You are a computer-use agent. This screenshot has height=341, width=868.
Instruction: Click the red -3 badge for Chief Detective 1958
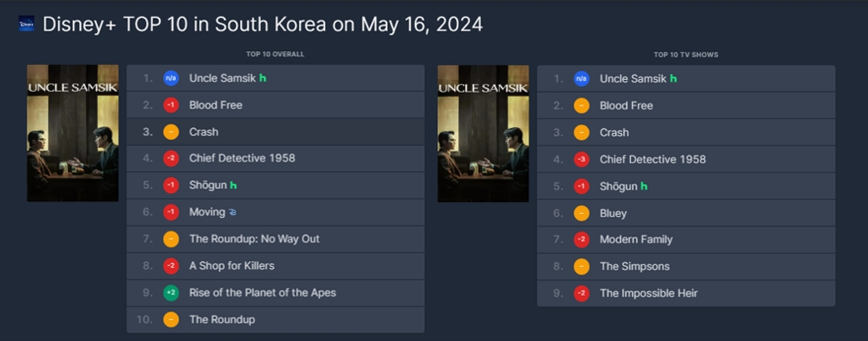point(581,160)
